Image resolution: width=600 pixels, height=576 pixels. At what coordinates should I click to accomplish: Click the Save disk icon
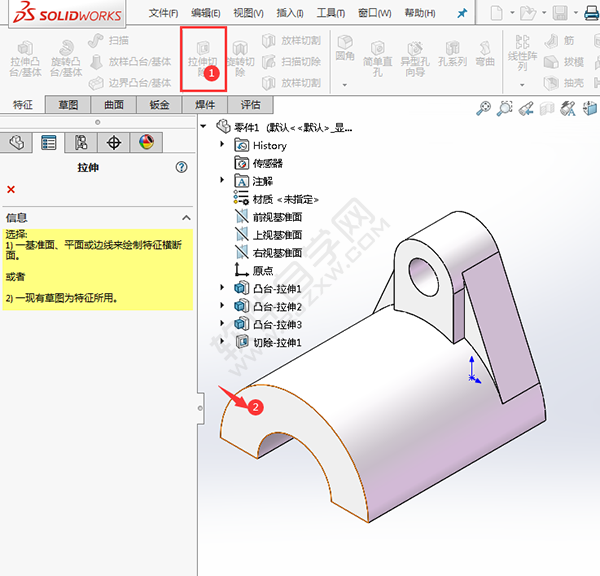560,13
